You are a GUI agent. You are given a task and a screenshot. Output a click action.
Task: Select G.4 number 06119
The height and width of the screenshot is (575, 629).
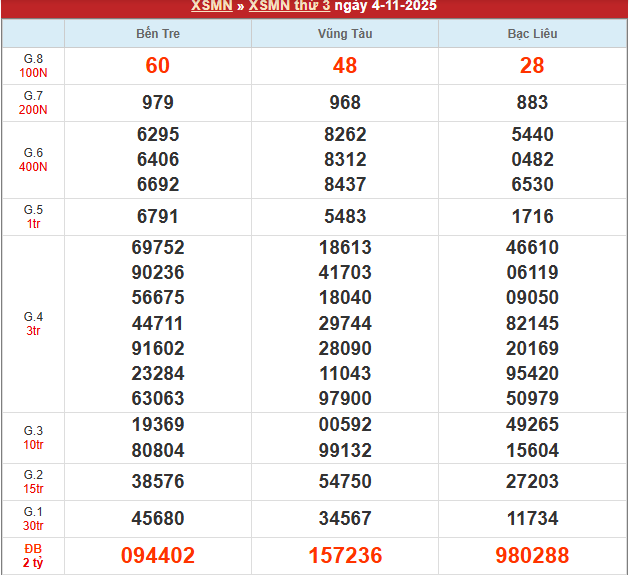[532, 272]
